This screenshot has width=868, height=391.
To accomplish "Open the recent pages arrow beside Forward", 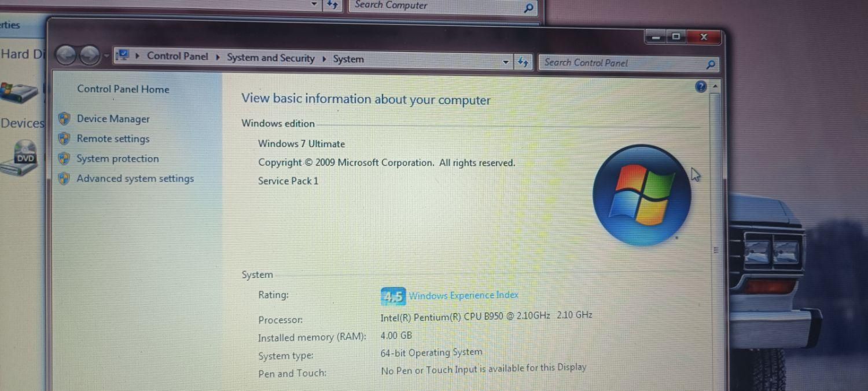I will 106,57.
